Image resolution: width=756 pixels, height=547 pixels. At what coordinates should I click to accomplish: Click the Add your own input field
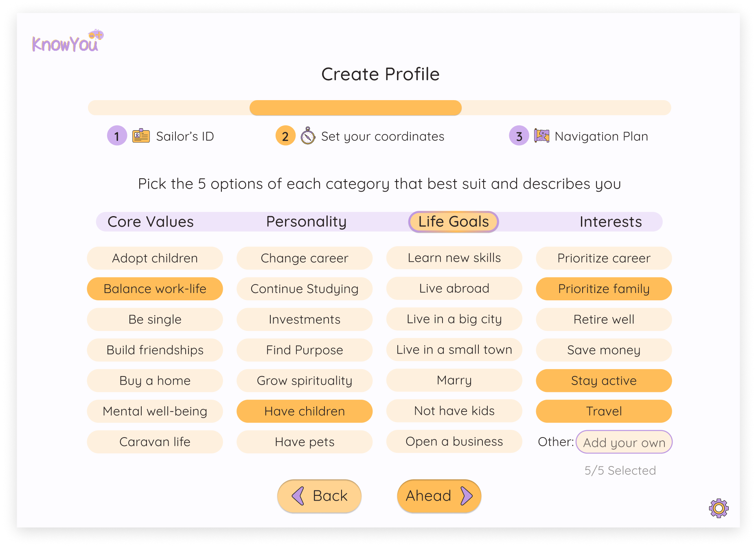tap(624, 442)
